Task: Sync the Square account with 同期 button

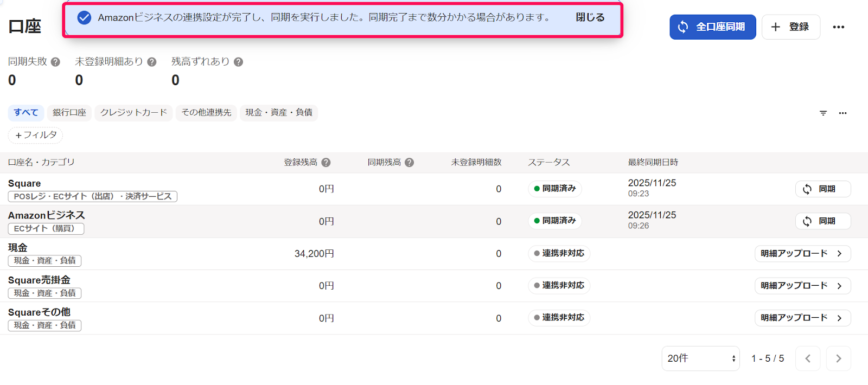Action: (x=823, y=189)
